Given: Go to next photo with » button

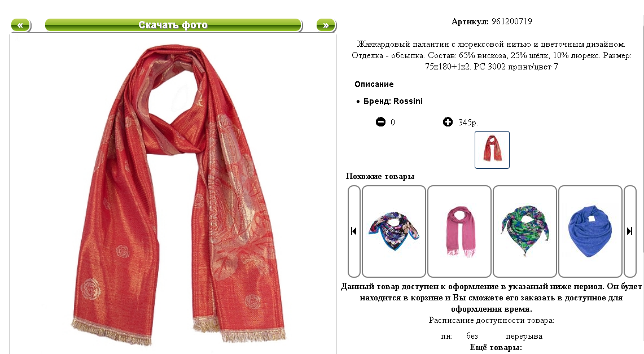Looking at the screenshot, I should (326, 25).
